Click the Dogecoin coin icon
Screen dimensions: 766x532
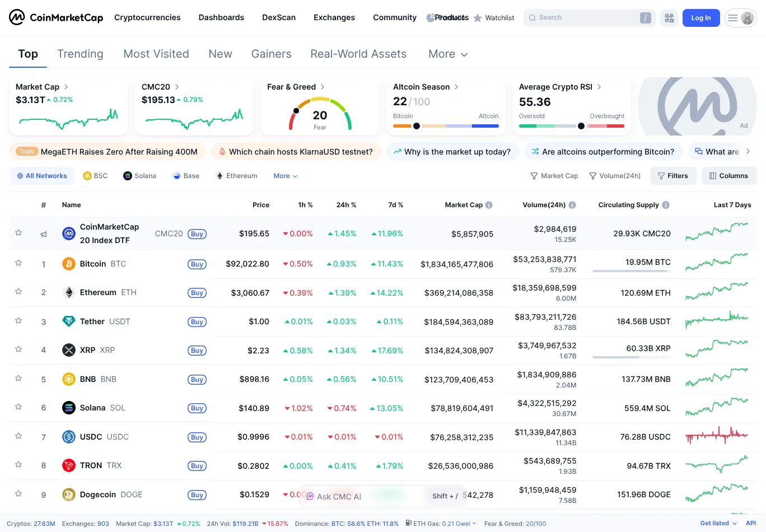(x=69, y=494)
